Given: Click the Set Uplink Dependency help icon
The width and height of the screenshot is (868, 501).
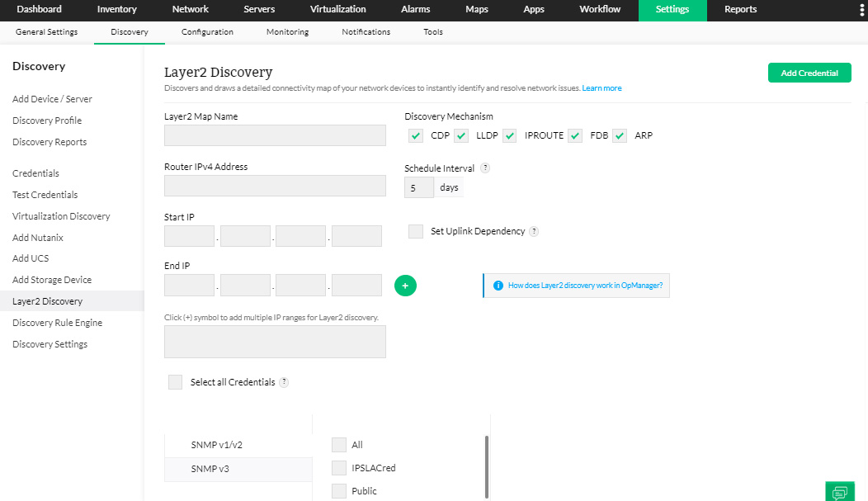Looking at the screenshot, I should [535, 231].
